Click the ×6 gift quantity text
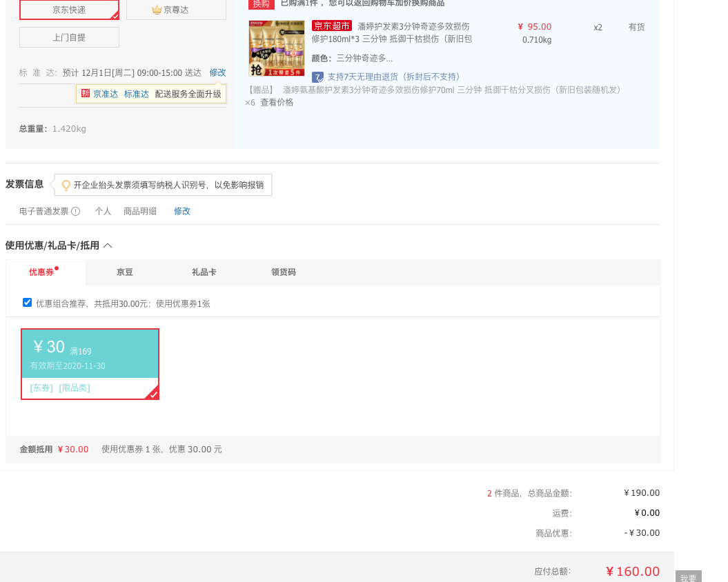The width and height of the screenshot is (728, 582). 250,103
